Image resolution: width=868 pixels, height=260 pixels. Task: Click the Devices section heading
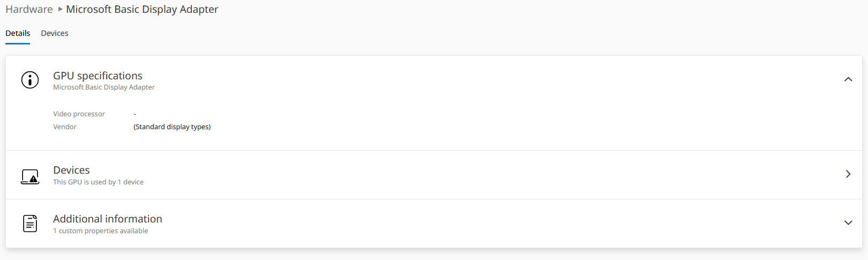coord(71,170)
